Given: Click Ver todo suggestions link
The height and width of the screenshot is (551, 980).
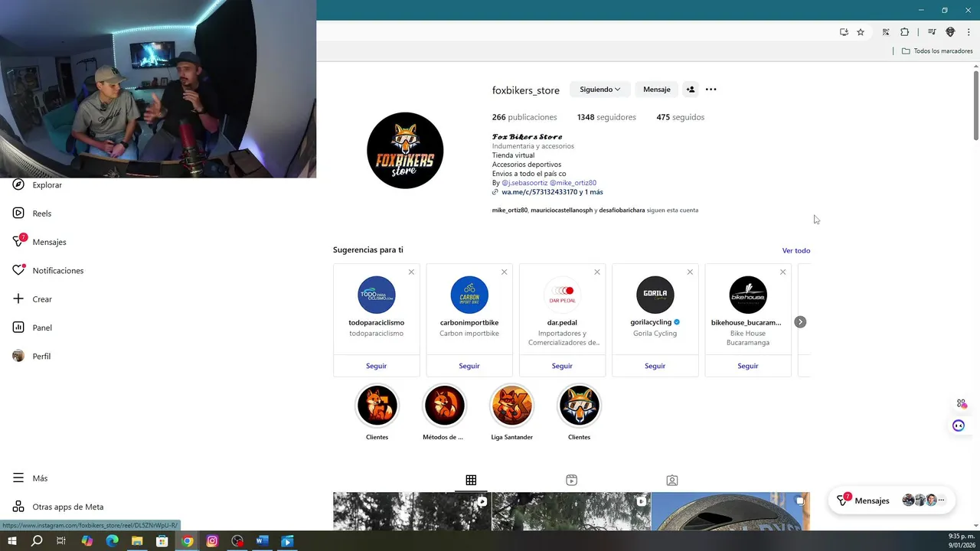Looking at the screenshot, I should click(x=795, y=251).
